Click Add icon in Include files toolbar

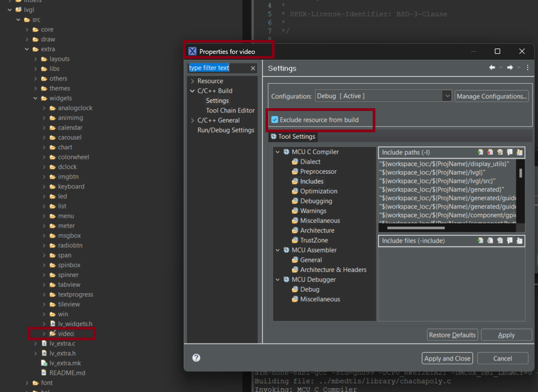pyautogui.click(x=480, y=241)
